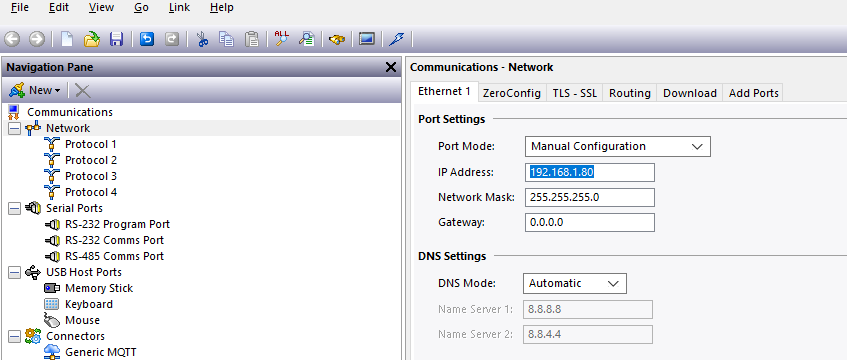
Task: Open the New dropdown arrow
Action: coord(57,91)
